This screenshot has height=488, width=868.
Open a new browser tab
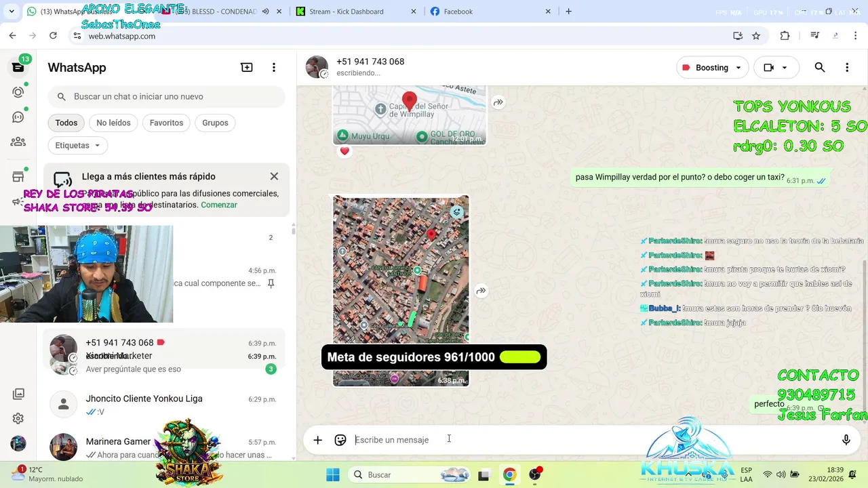point(568,12)
